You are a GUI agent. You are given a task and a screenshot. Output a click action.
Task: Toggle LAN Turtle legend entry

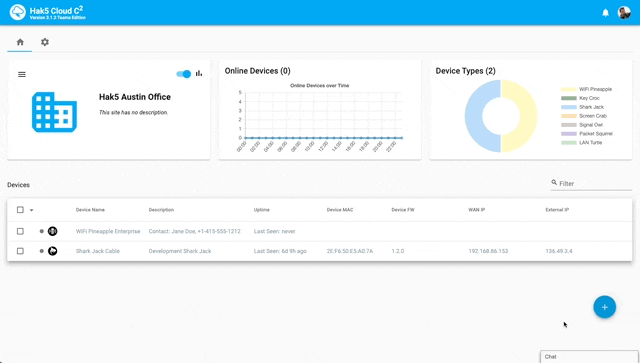(582, 143)
